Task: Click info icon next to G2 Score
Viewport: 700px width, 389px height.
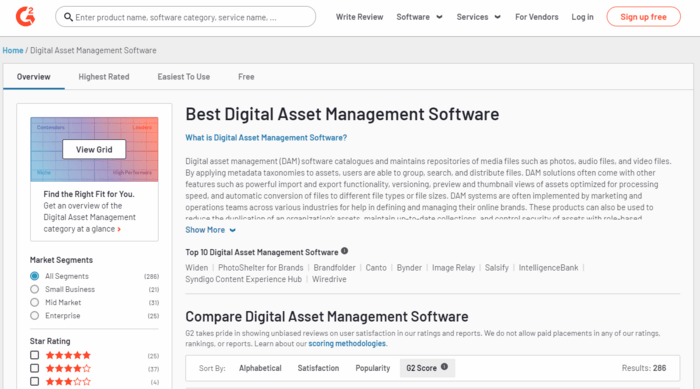Action: [444, 367]
